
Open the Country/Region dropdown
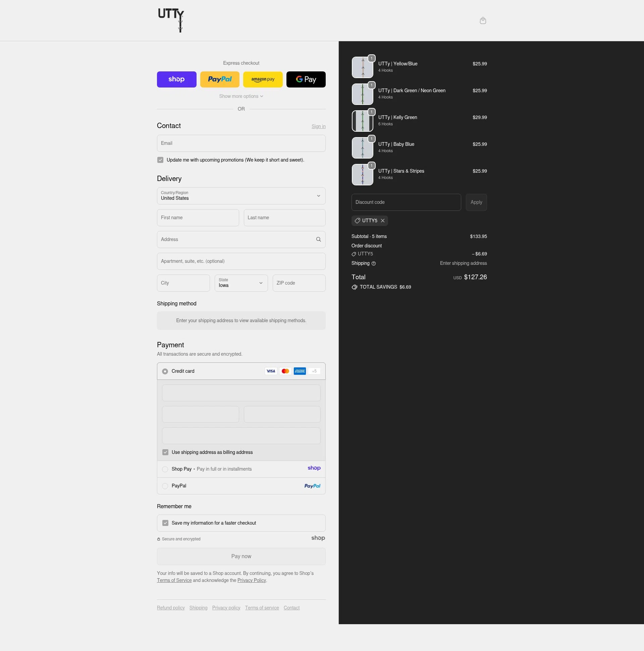point(241,196)
